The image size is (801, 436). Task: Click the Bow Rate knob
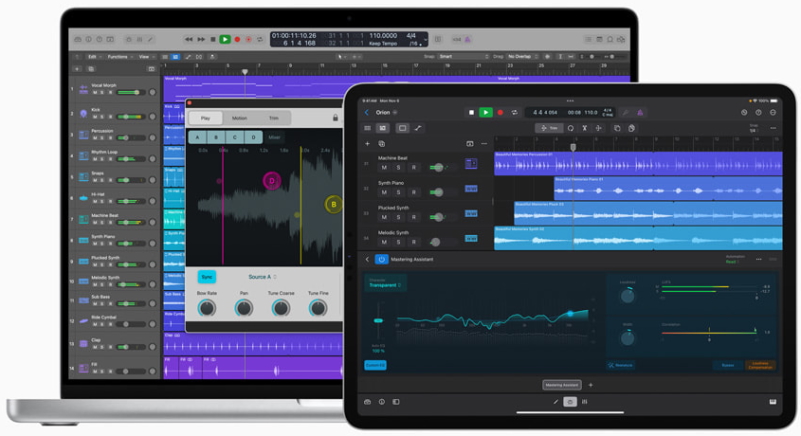[206, 308]
